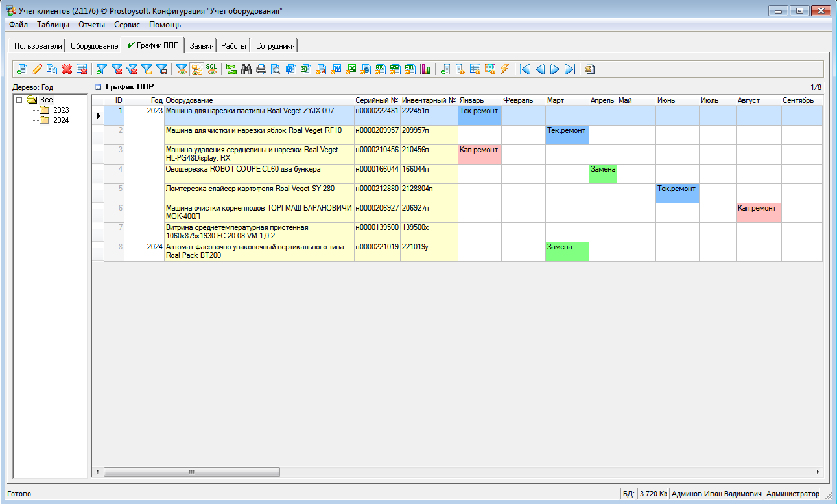The image size is (837, 504).
Task: Click the save filter funnel icon with diskette
Action: [161, 69]
